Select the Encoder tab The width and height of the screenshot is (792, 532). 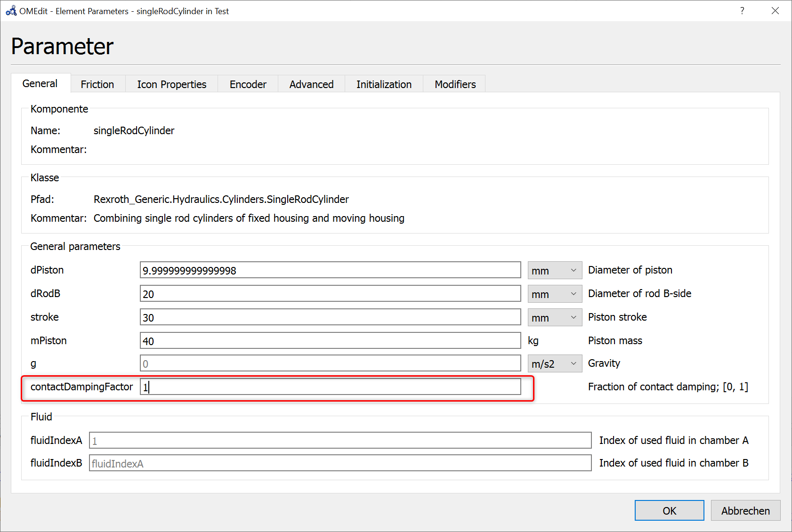(248, 84)
